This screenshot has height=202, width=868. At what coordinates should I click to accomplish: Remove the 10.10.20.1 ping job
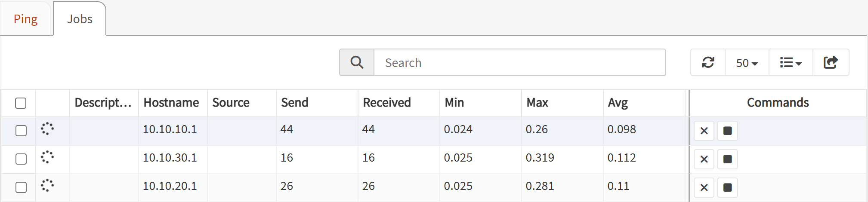coord(704,187)
